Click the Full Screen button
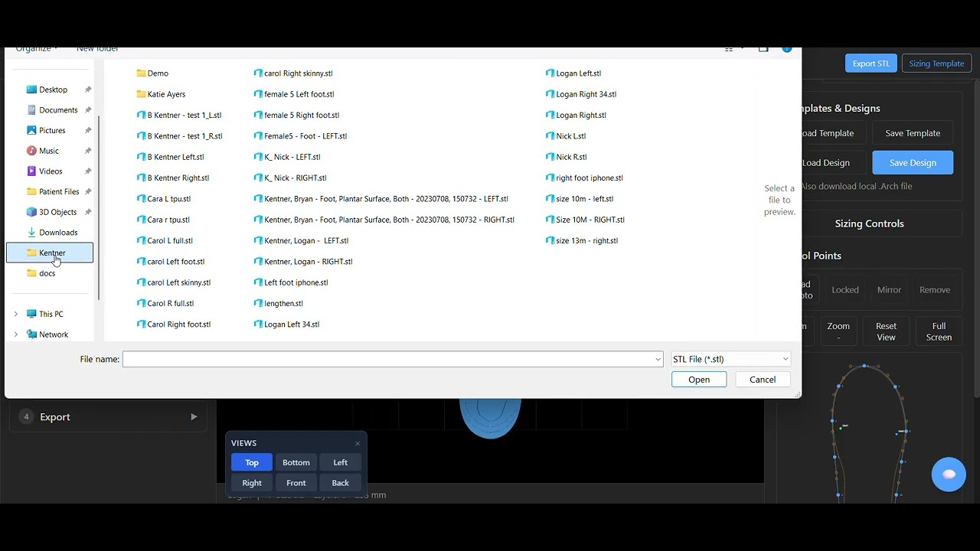Viewport: 980px width, 551px height. tap(939, 331)
